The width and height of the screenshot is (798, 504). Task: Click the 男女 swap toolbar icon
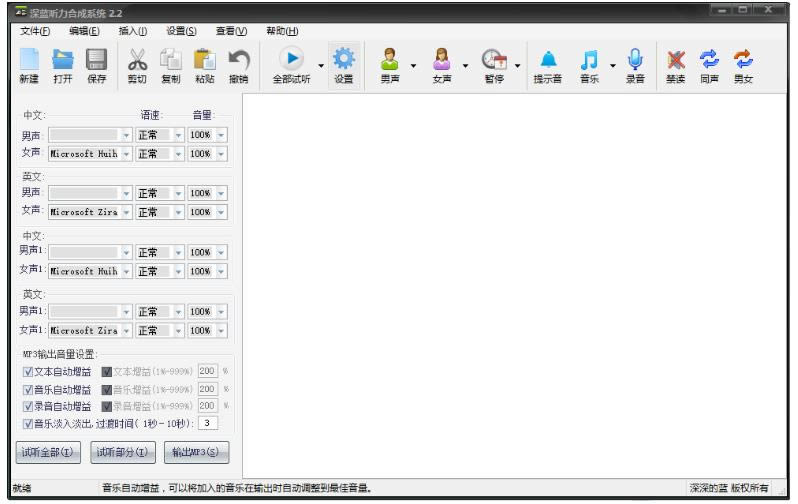coord(743,66)
